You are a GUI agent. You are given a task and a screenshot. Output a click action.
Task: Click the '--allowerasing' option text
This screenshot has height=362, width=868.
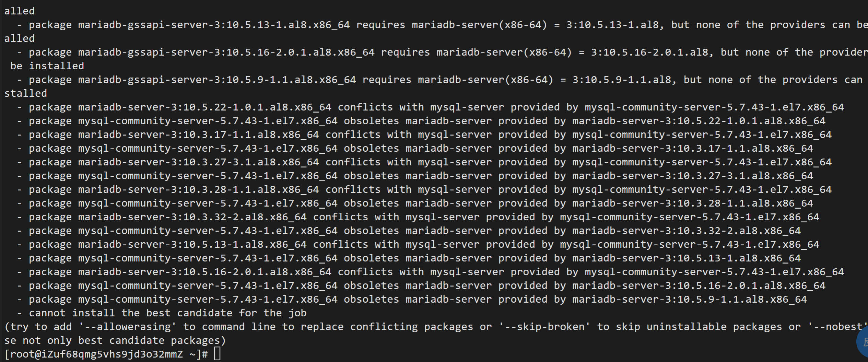coord(125,327)
